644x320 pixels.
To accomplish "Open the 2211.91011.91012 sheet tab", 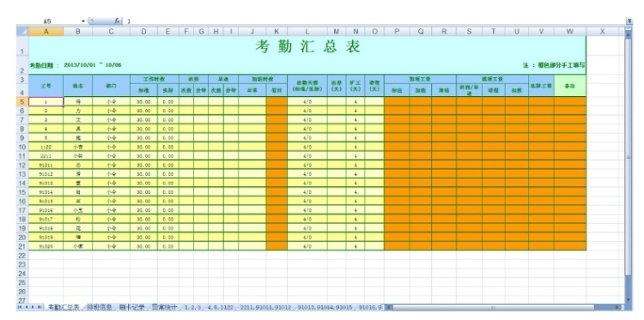I will click(265, 307).
